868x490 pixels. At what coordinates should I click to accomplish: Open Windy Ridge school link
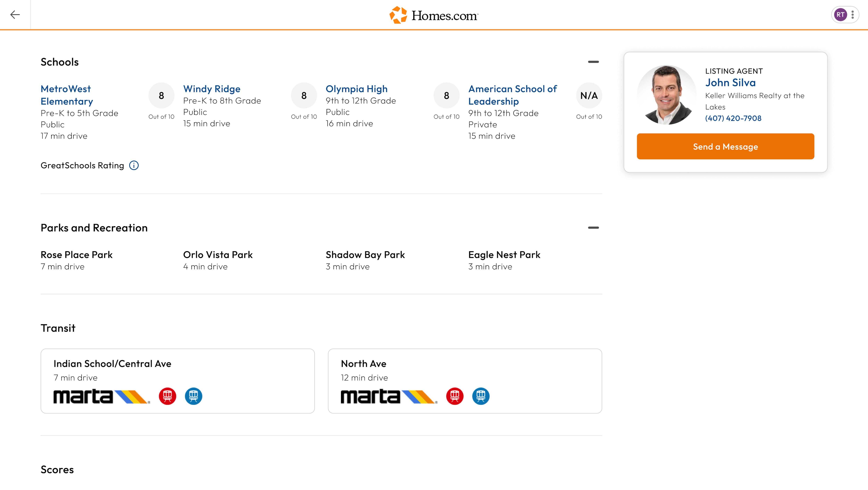(212, 89)
